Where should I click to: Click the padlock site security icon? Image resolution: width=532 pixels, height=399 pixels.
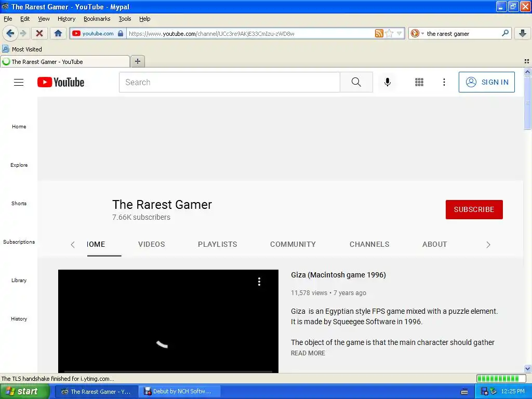click(x=121, y=33)
